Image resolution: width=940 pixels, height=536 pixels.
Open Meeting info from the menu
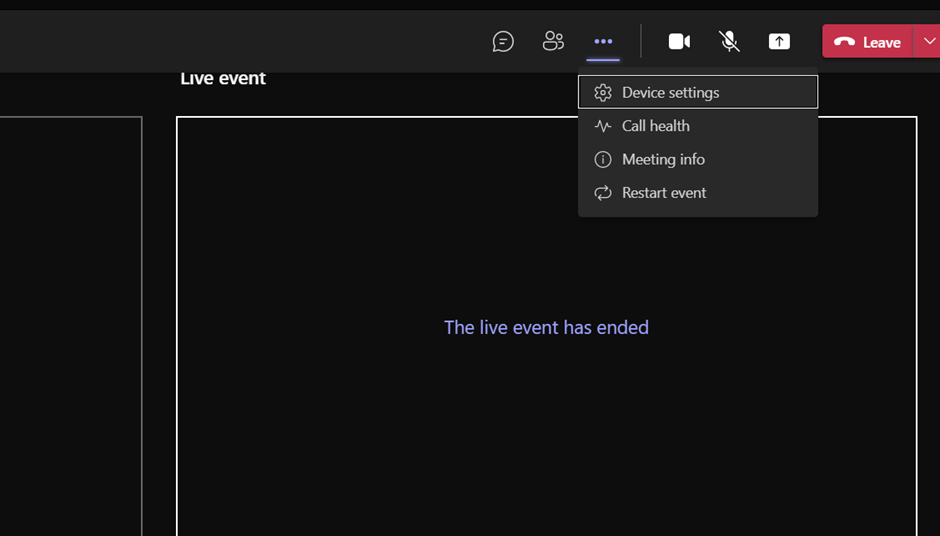(663, 160)
